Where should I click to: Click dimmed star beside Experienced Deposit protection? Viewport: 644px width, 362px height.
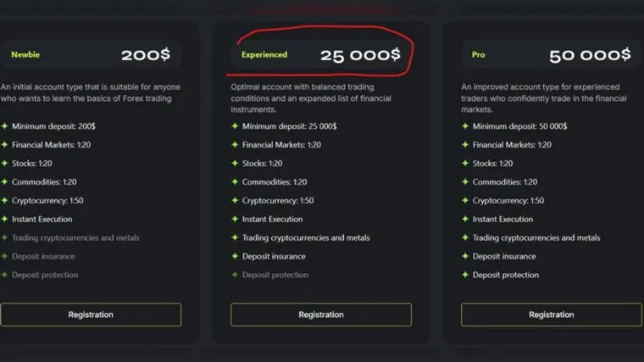point(235,275)
